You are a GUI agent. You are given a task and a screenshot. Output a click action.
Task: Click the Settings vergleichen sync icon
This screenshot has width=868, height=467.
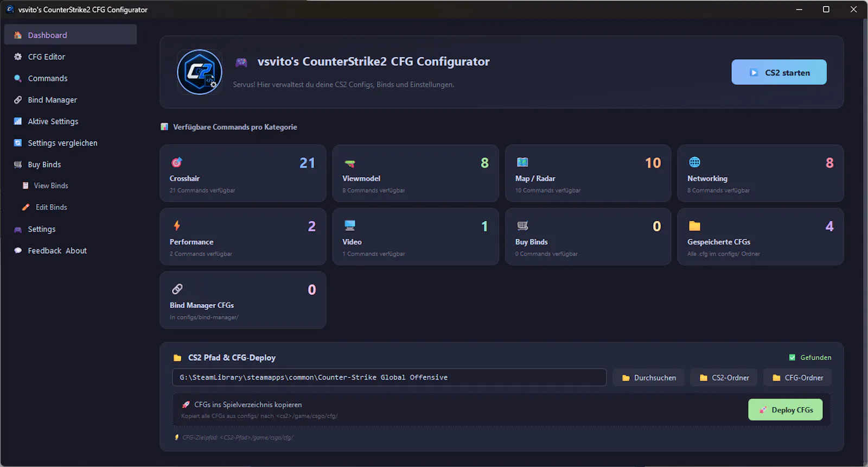coord(18,143)
